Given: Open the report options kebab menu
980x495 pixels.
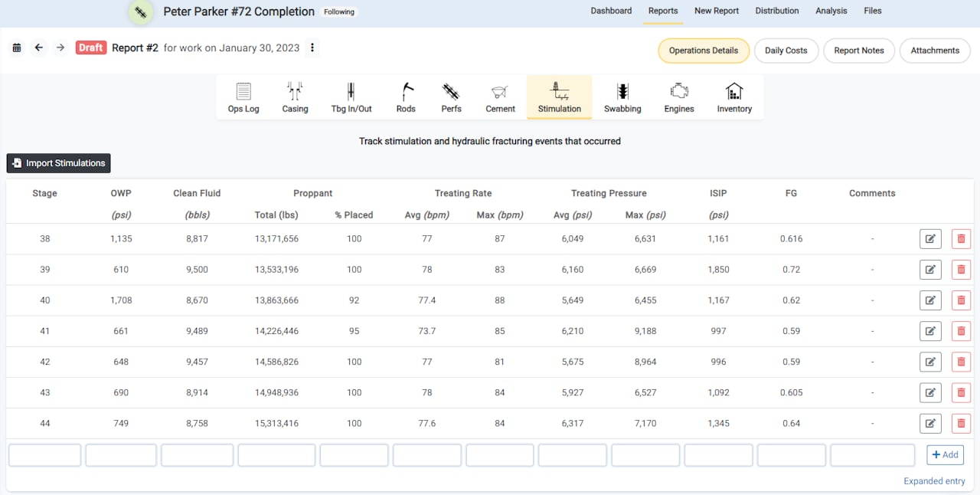Looking at the screenshot, I should click(312, 48).
